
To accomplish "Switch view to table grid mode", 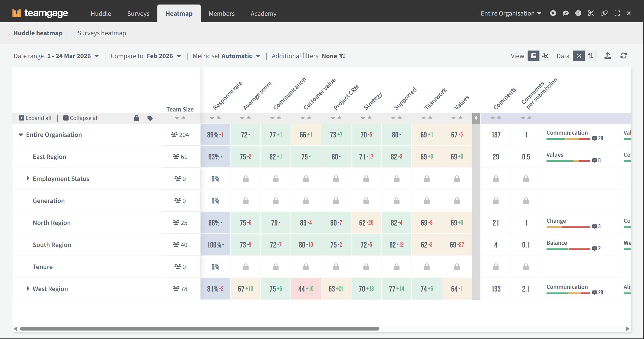I will click(533, 56).
